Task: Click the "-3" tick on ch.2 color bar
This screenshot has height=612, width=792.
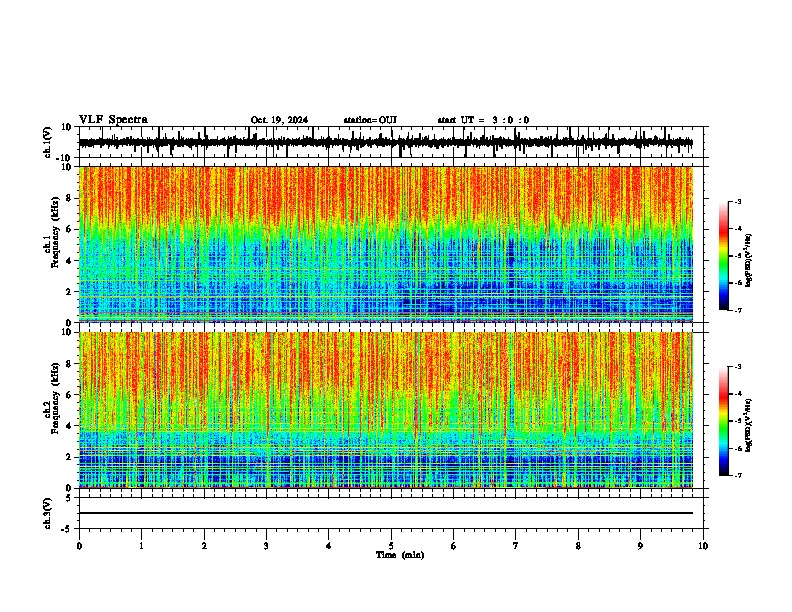Action: click(737, 367)
